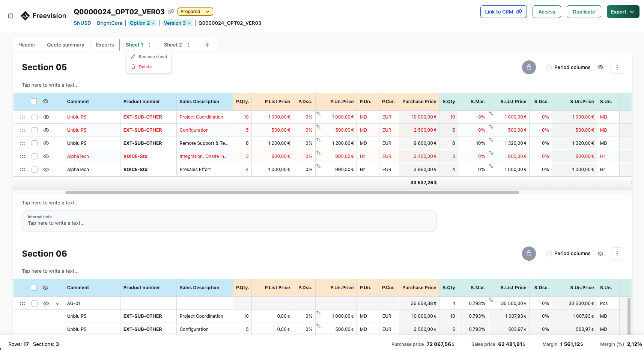Click the plus icon to add sheet

click(207, 45)
